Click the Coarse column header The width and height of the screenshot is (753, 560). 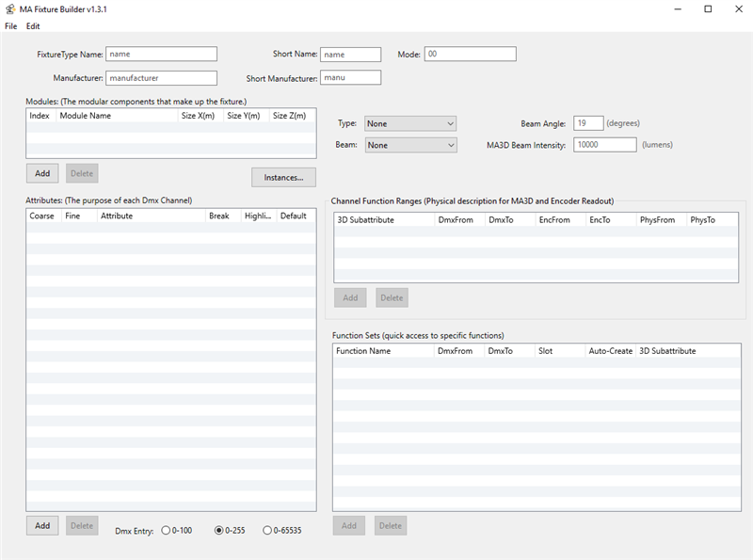pyautogui.click(x=44, y=216)
